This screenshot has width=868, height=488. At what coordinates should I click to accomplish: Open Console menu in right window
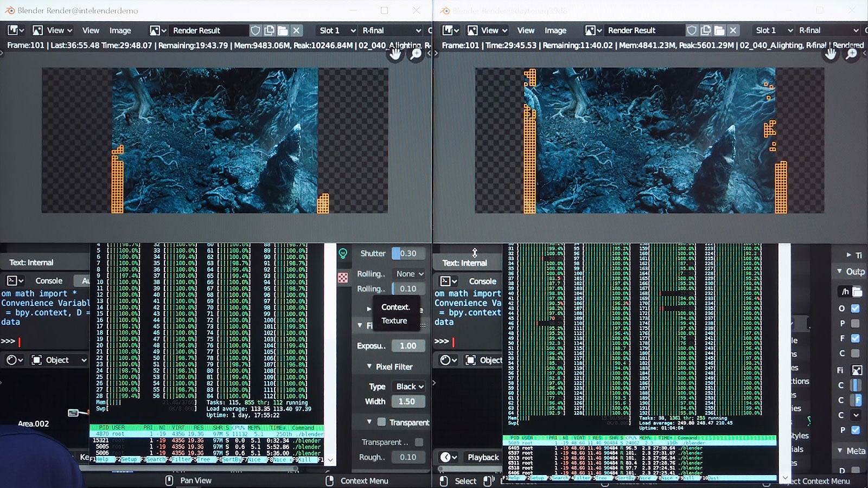(482, 281)
